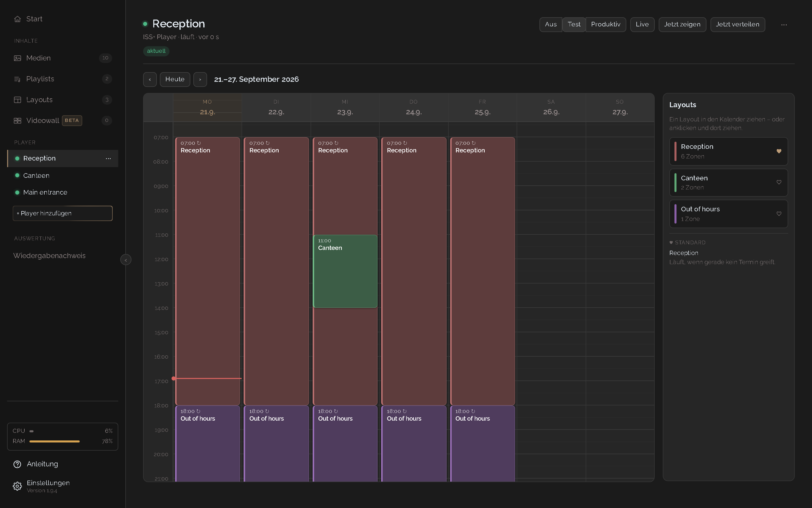812x508 pixels.
Task: Click the Live button
Action: [x=642, y=25]
